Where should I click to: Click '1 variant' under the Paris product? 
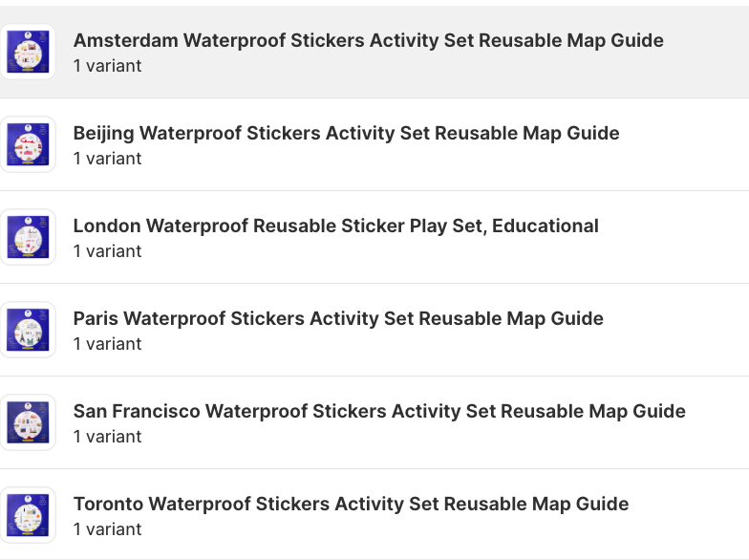[x=107, y=344]
